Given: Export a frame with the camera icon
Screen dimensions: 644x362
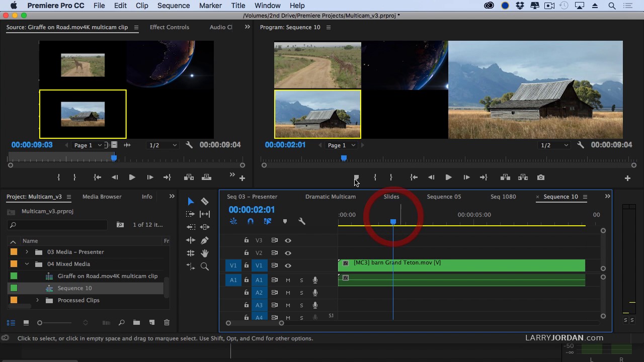Looking at the screenshot, I should [x=541, y=177].
